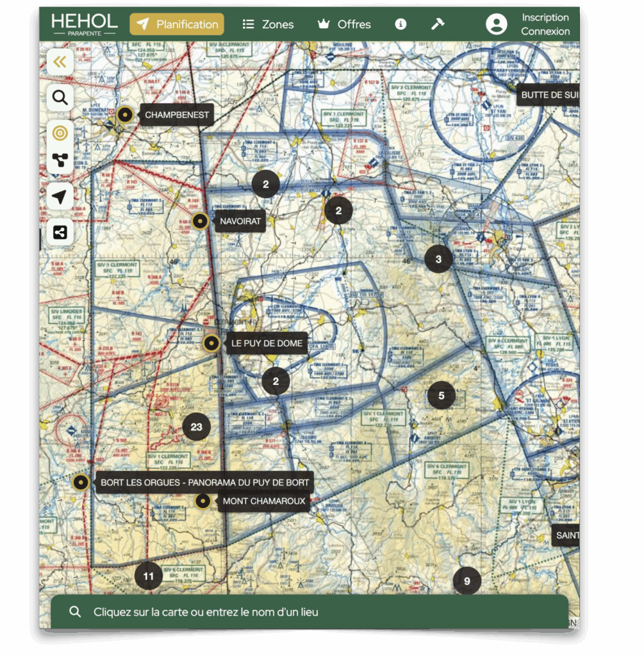Open the hammer tools icon

(438, 24)
